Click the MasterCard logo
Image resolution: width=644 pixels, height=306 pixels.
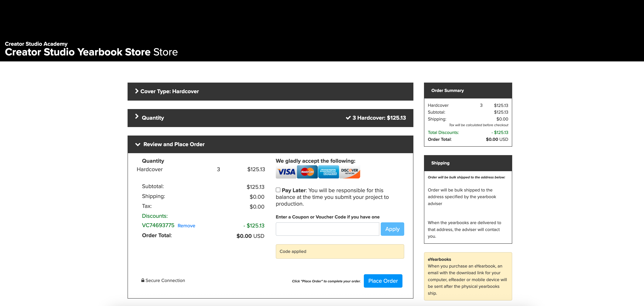[307, 172]
